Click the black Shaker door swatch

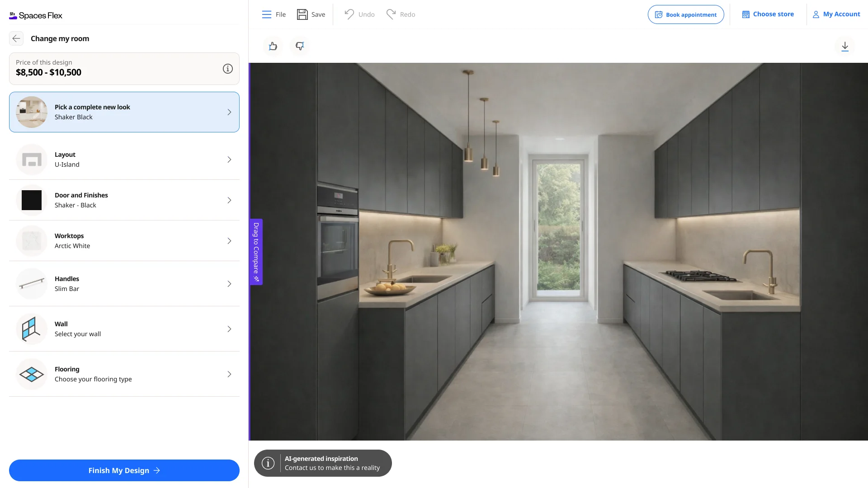(32, 200)
